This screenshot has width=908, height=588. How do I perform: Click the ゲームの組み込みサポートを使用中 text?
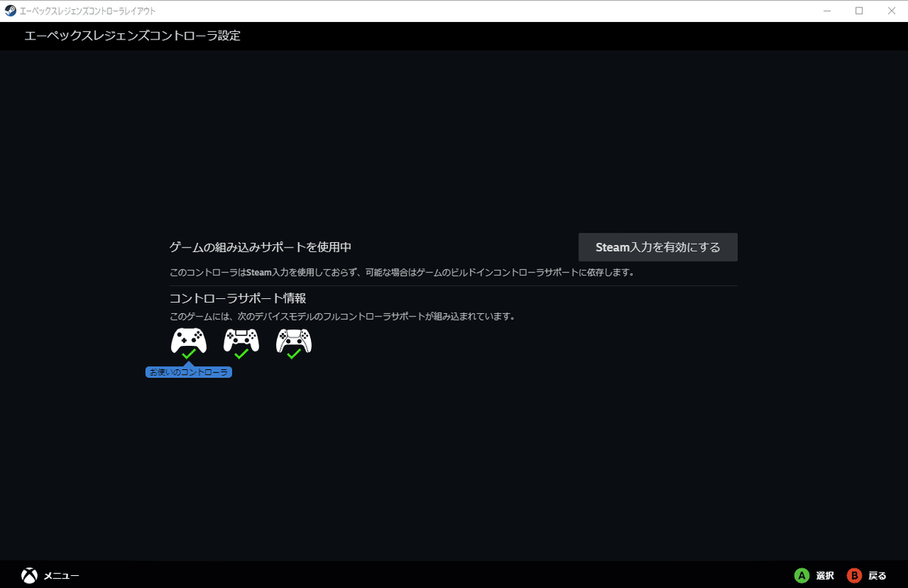[260, 247]
